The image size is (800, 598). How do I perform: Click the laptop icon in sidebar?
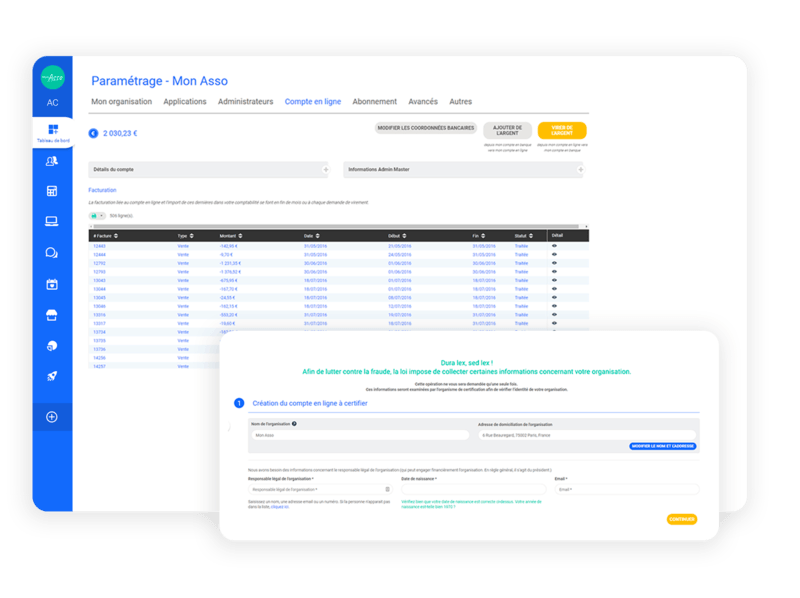tap(52, 222)
